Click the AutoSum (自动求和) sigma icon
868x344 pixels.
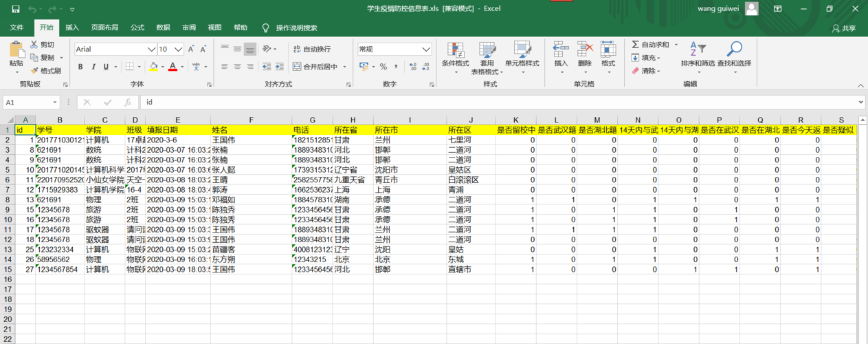(635, 45)
